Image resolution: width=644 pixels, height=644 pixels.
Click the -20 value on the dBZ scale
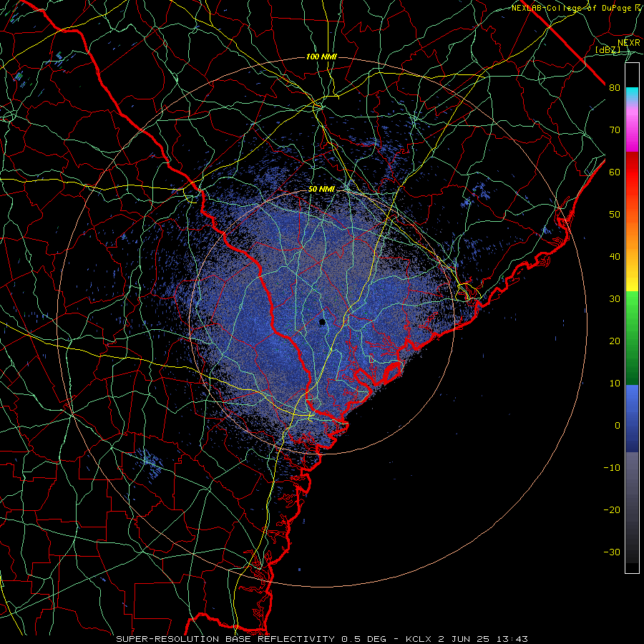pos(612,510)
